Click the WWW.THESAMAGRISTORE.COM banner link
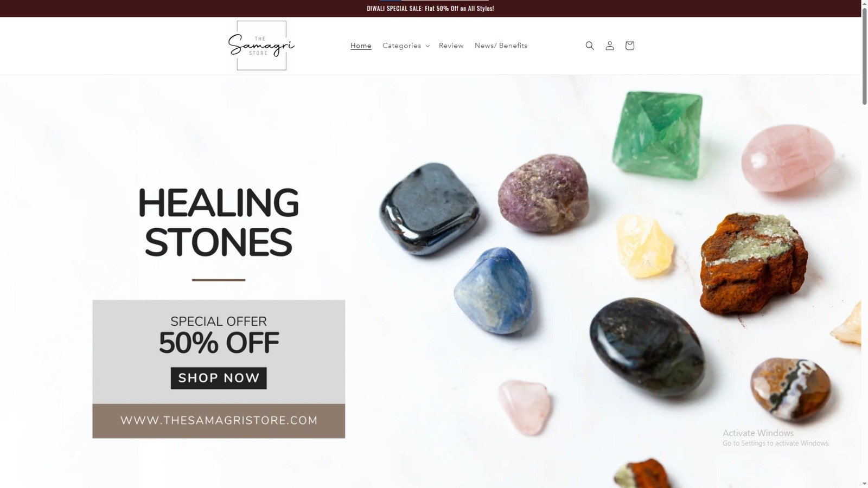Screen dimensions: 868x488 219,421
